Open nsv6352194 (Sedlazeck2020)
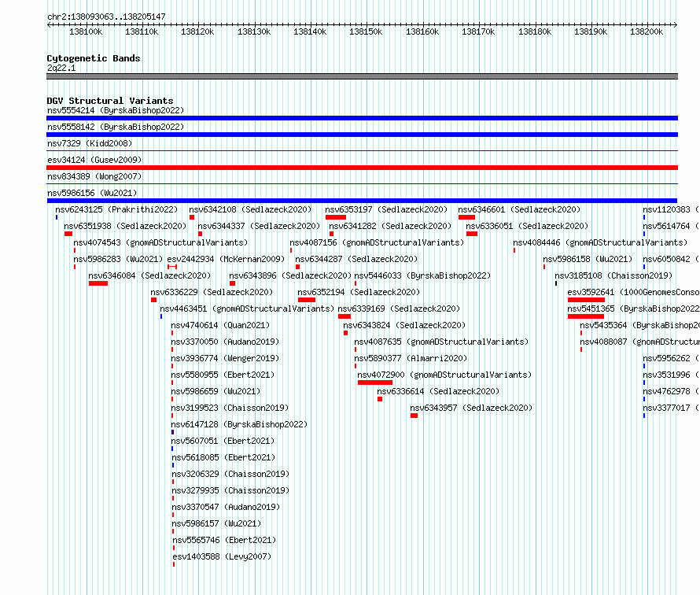 click(359, 292)
